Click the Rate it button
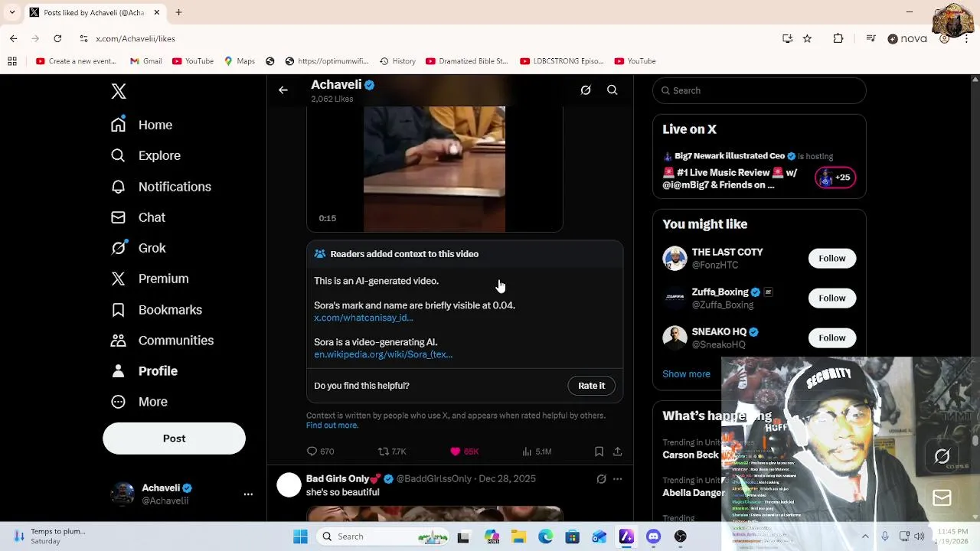Screen dimensions: 980x551 (x=591, y=386)
